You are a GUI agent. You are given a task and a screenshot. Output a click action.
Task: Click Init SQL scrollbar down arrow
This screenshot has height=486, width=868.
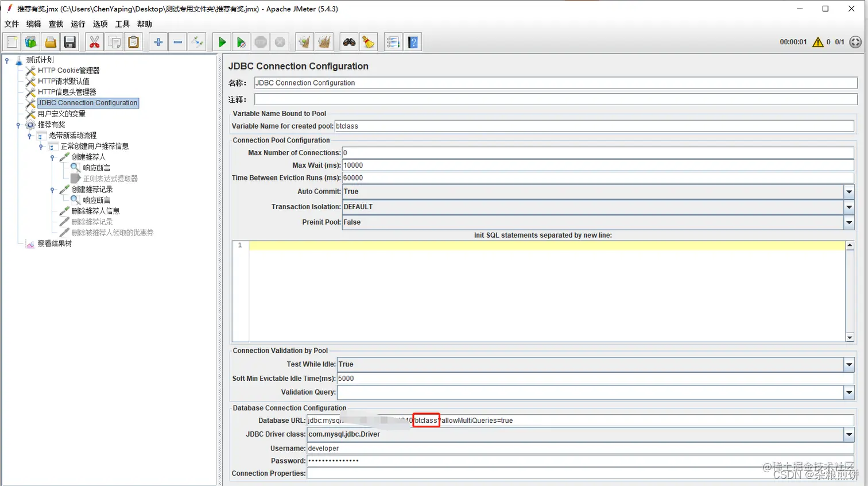(850, 337)
